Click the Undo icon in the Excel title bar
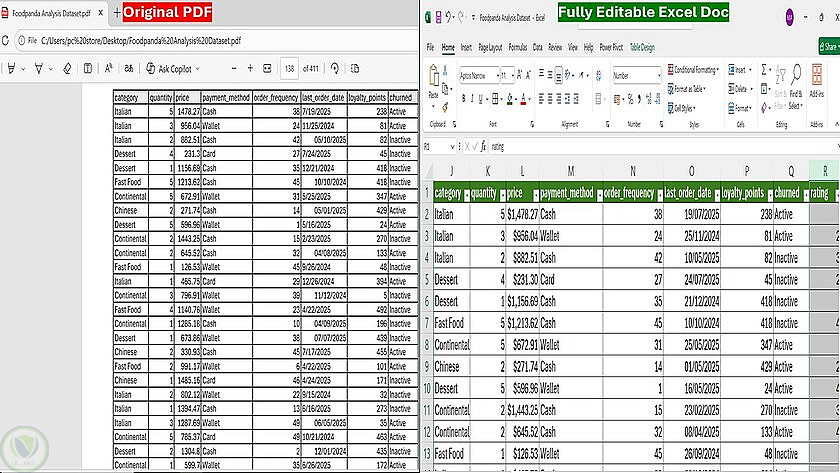Viewport: 840px width, 473px height. 448,17
